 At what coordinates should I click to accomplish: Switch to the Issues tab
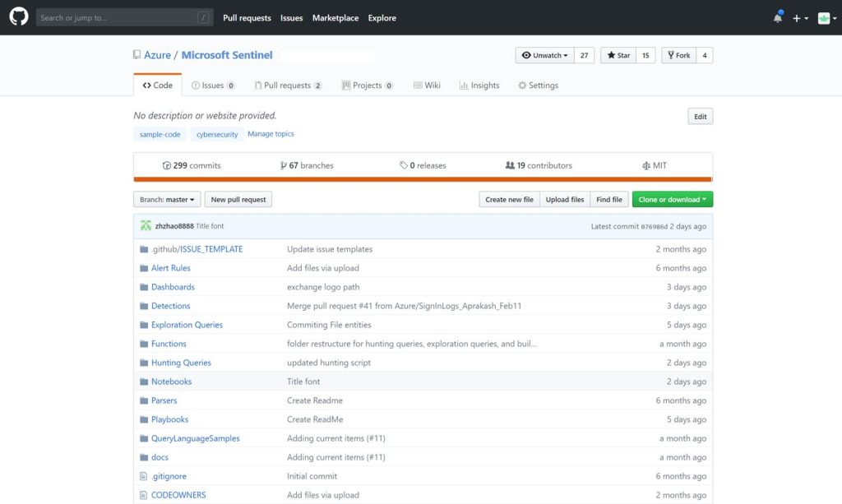(x=213, y=85)
